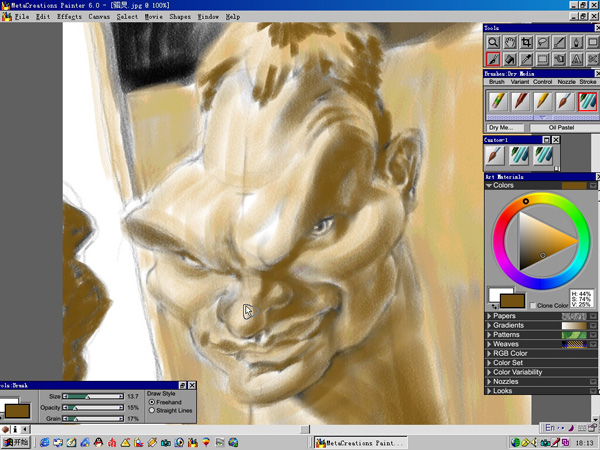The height and width of the screenshot is (450, 600).
Task: Click the Size slider track
Action: [x=93, y=396]
